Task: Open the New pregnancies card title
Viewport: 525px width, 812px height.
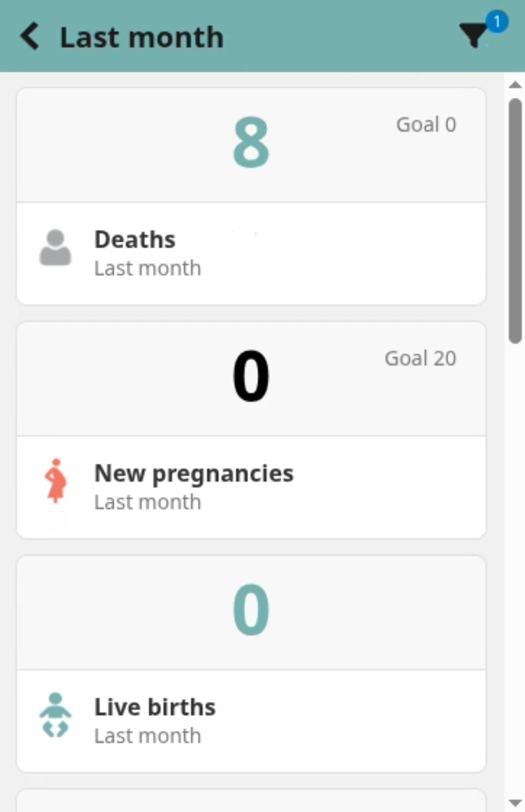Action: coord(194,473)
